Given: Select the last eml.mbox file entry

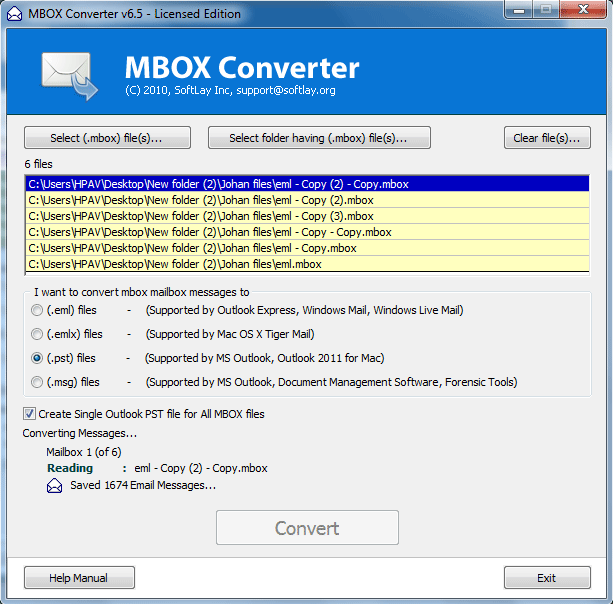Looking at the screenshot, I should point(175,264).
